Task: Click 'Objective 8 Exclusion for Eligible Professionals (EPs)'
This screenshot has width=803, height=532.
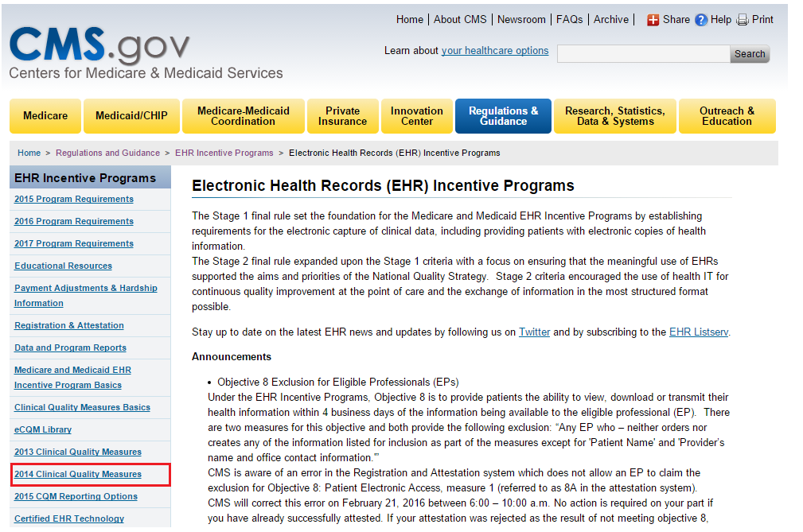Action: (338, 382)
